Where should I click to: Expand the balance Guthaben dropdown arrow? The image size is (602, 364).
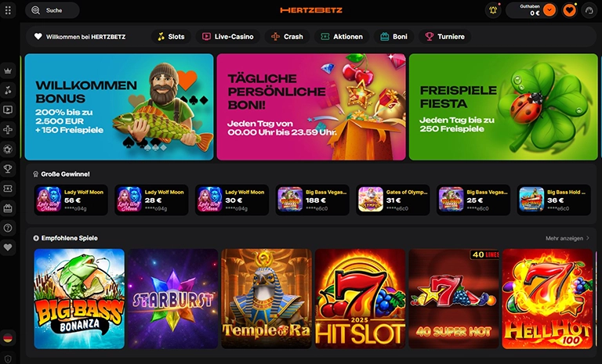point(549,10)
